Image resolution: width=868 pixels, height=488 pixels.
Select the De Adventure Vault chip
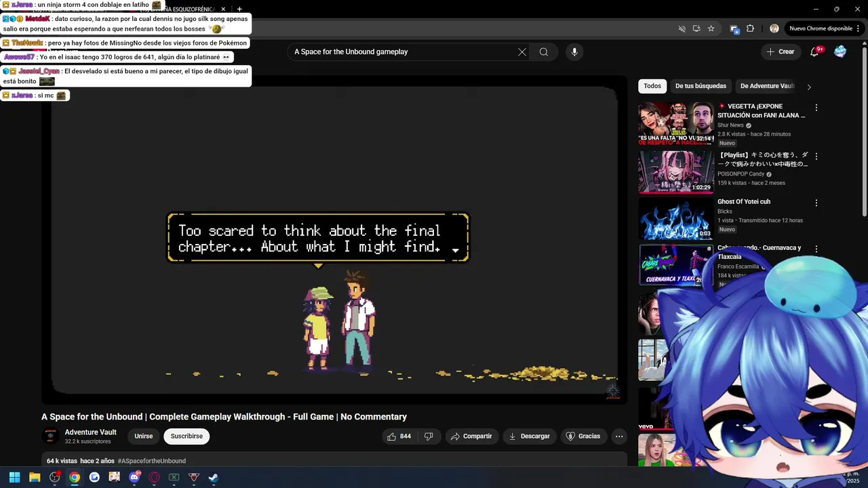point(767,86)
